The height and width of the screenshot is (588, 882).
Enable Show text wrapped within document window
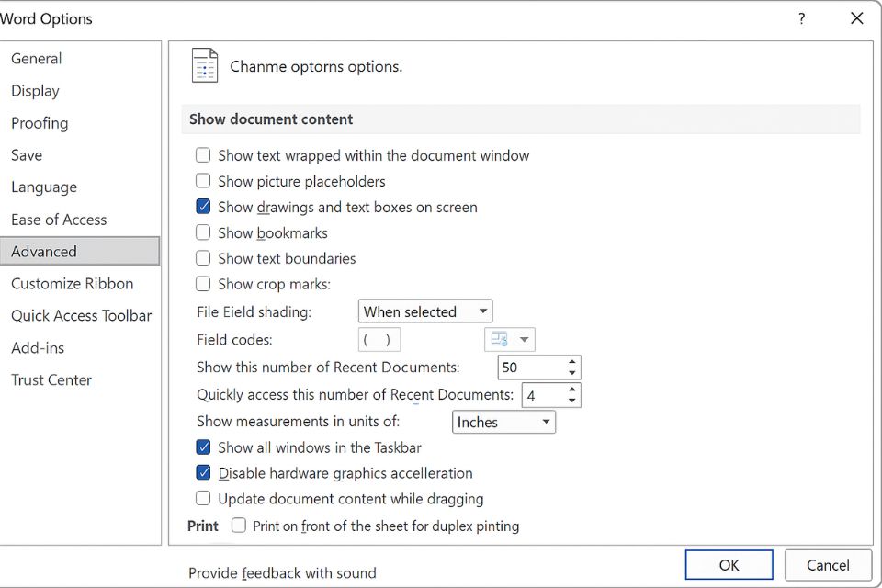tap(203, 156)
